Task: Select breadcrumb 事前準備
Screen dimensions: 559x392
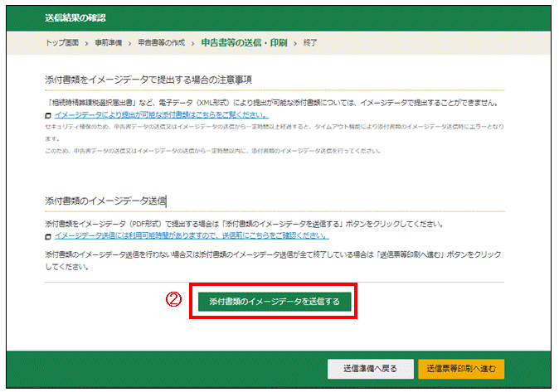Action: point(109,43)
